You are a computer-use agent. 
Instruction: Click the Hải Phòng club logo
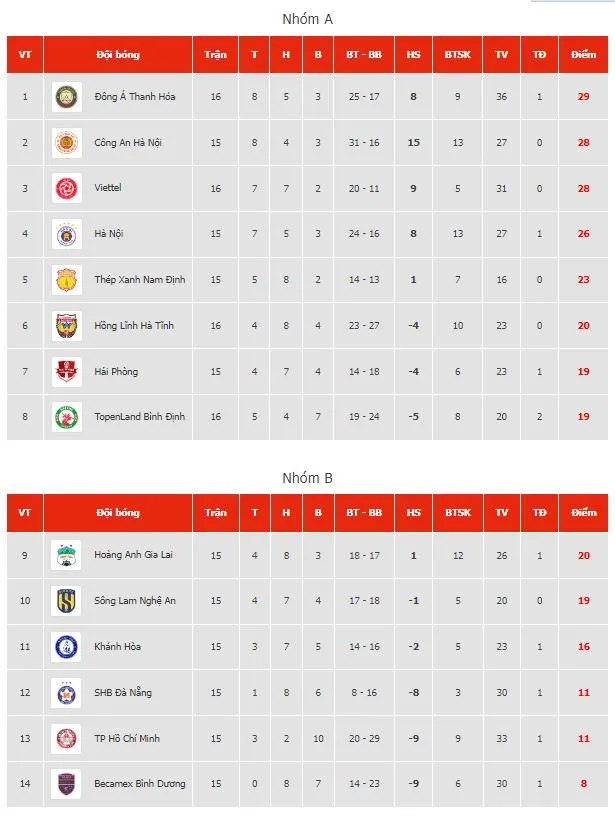[x=67, y=372]
